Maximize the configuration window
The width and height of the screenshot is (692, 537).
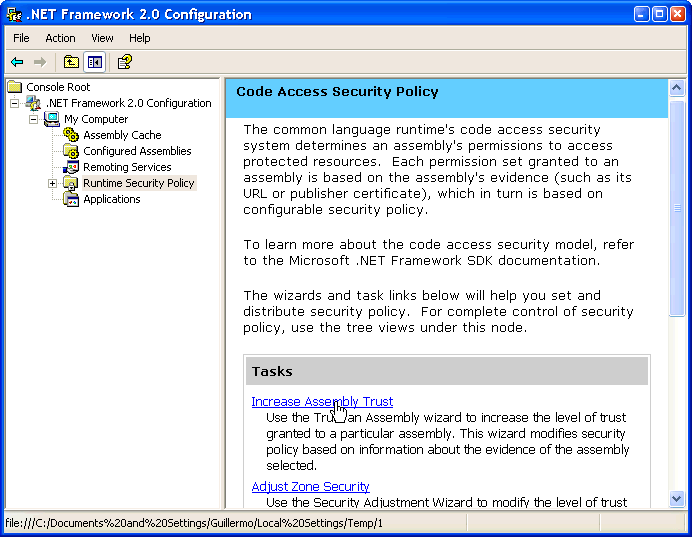(659, 14)
